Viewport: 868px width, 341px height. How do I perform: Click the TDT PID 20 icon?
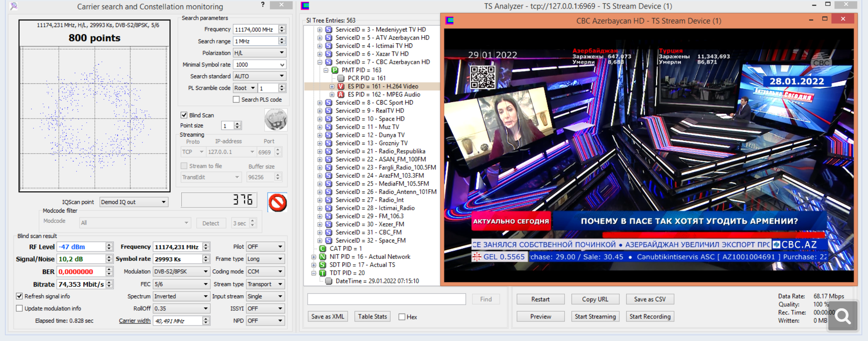coord(322,273)
